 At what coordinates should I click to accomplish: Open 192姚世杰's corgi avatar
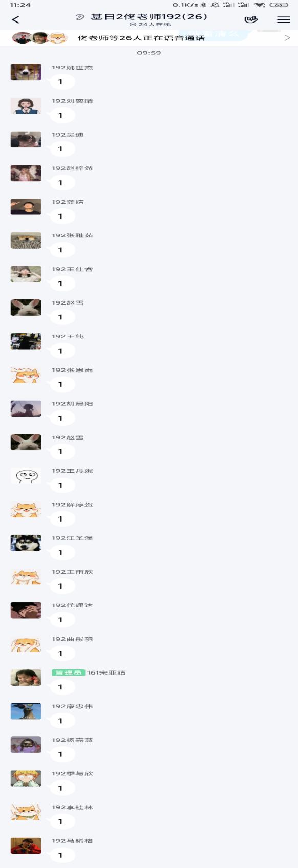(26, 72)
